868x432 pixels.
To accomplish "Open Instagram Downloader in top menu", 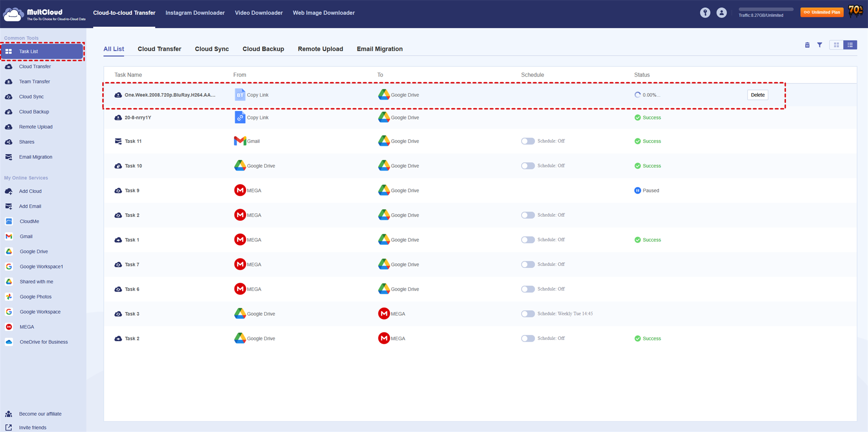I will [195, 13].
